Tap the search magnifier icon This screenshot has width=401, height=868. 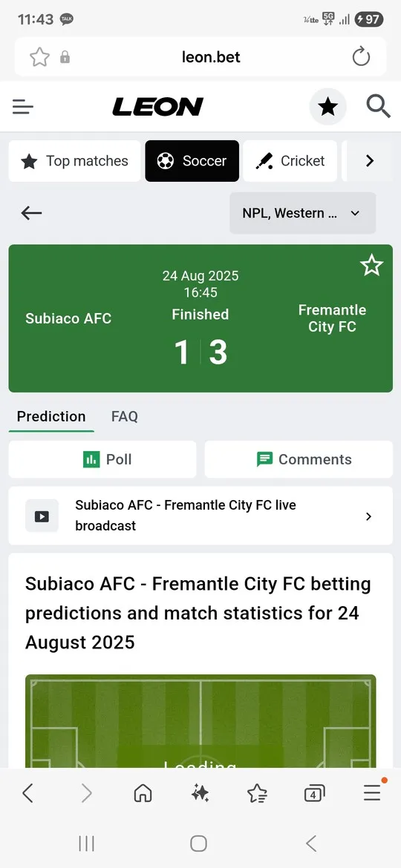coord(378,106)
